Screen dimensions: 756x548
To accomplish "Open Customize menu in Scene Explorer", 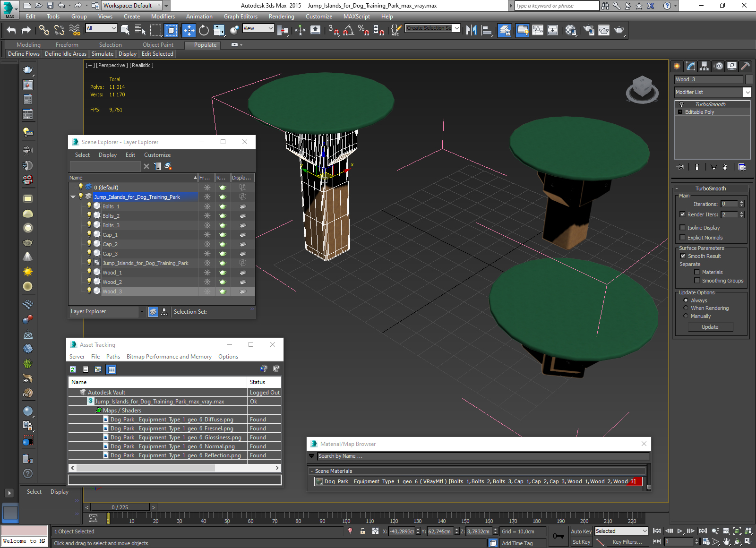I will pos(157,155).
